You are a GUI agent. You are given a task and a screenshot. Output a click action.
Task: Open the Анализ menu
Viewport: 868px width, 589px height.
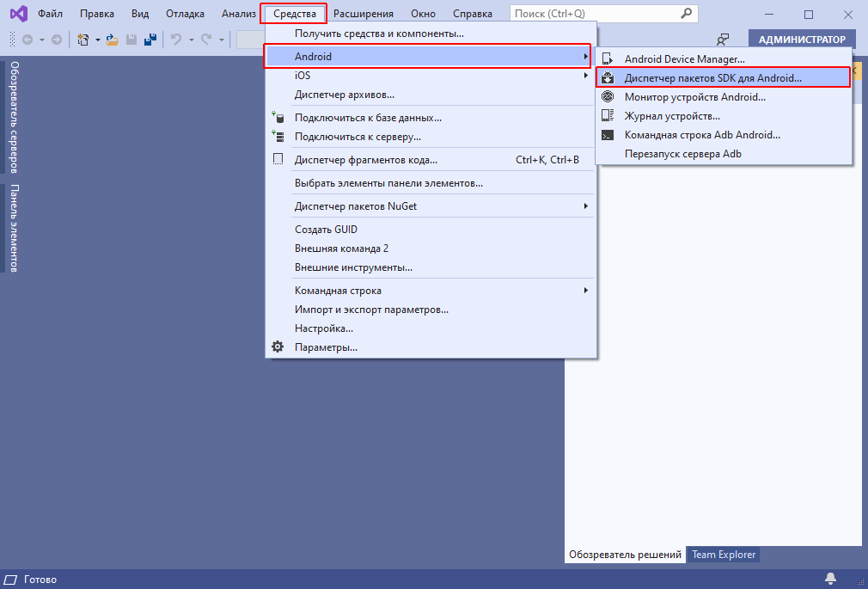239,13
